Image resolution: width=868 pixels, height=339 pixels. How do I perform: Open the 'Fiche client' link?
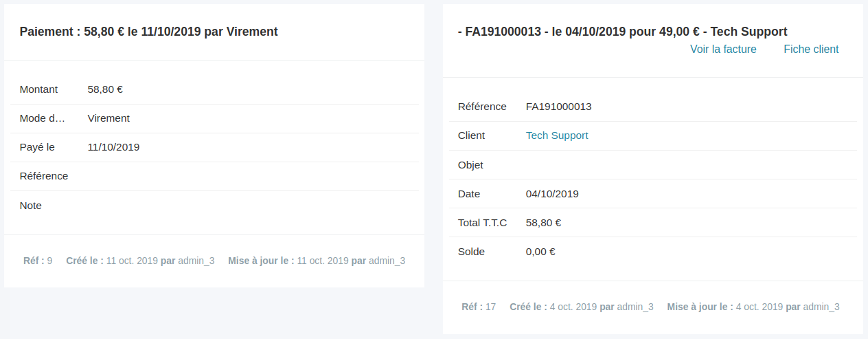pos(811,50)
